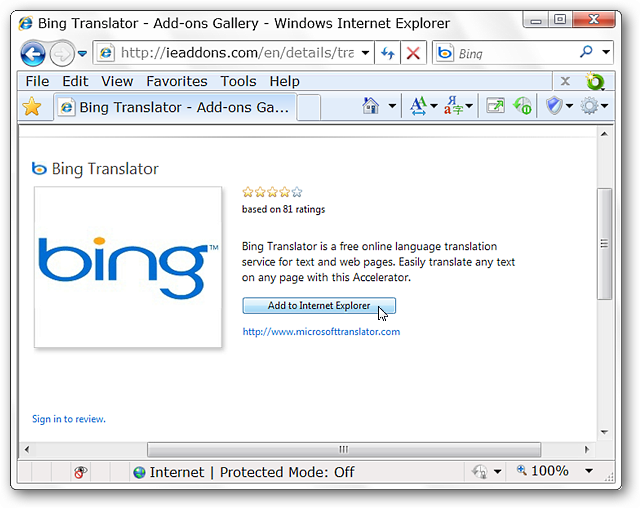Open the search provider options dropdown
This screenshot has height=508, width=640.
pos(606,52)
